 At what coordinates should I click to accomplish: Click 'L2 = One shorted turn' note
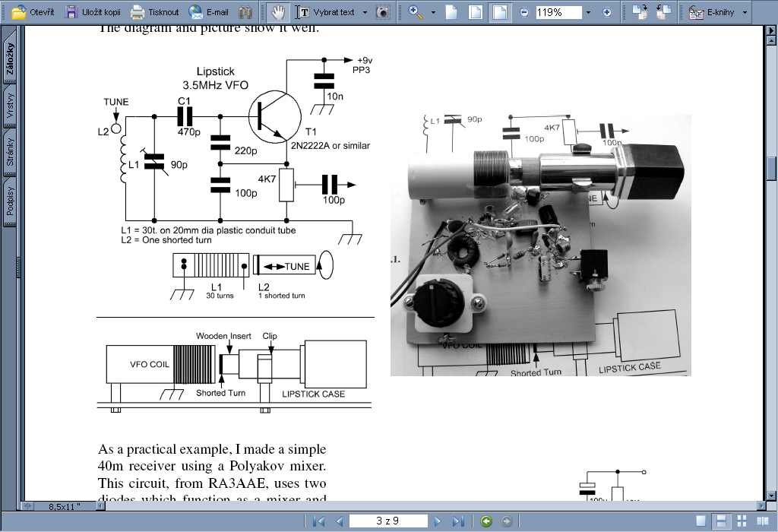point(166,239)
